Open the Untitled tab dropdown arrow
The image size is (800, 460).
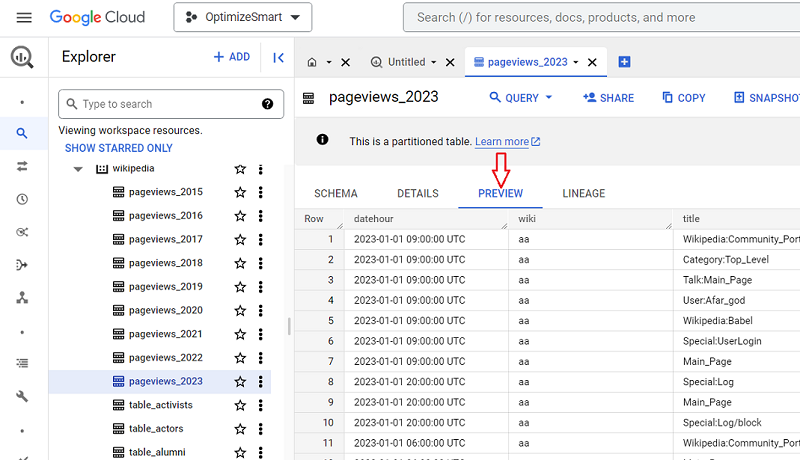click(x=434, y=62)
